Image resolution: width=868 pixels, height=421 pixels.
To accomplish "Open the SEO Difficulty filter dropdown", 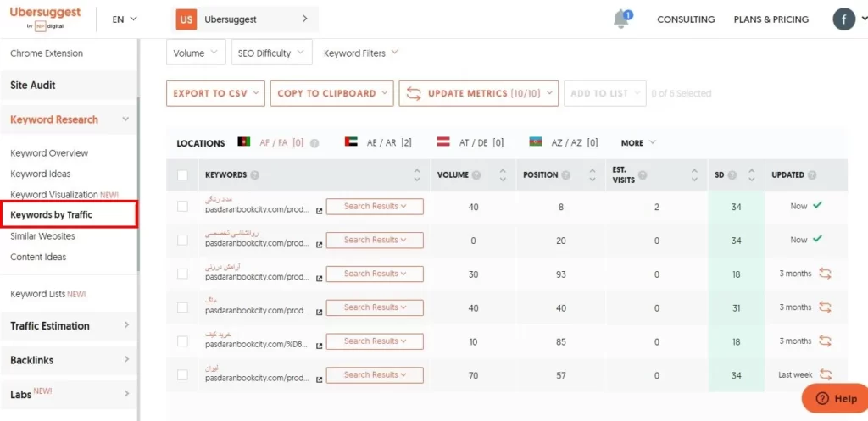I will [x=272, y=53].
